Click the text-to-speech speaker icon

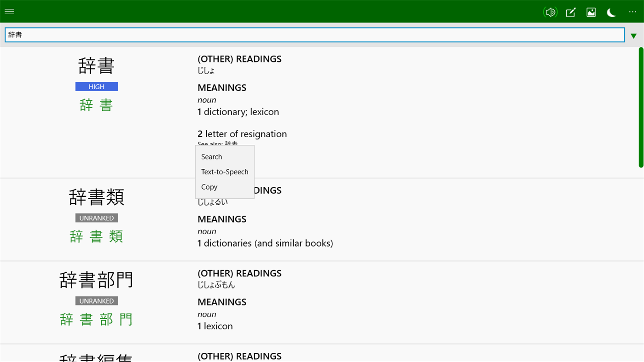click(550, 12)
